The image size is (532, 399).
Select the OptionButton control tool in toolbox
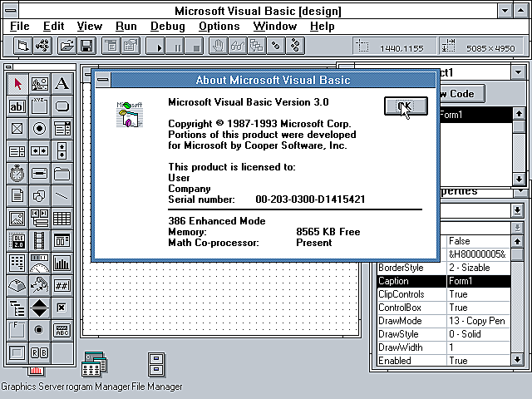pyautogui.click(x=39, y=129)
